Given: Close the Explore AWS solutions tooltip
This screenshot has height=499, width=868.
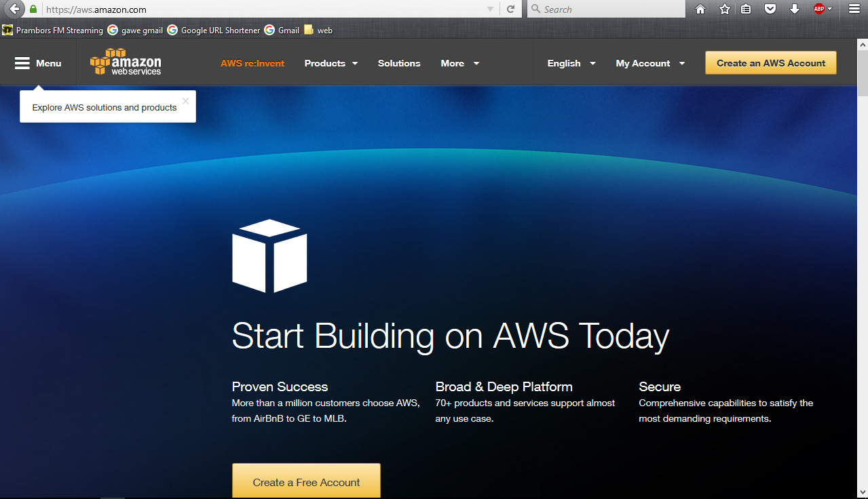Looking at the screenshot, I should [185, 101].
